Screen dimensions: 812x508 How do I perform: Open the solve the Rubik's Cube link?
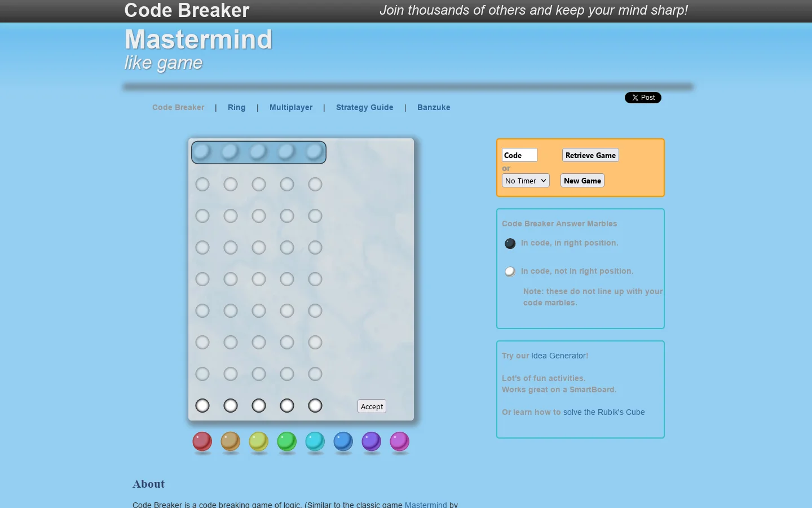604,412
